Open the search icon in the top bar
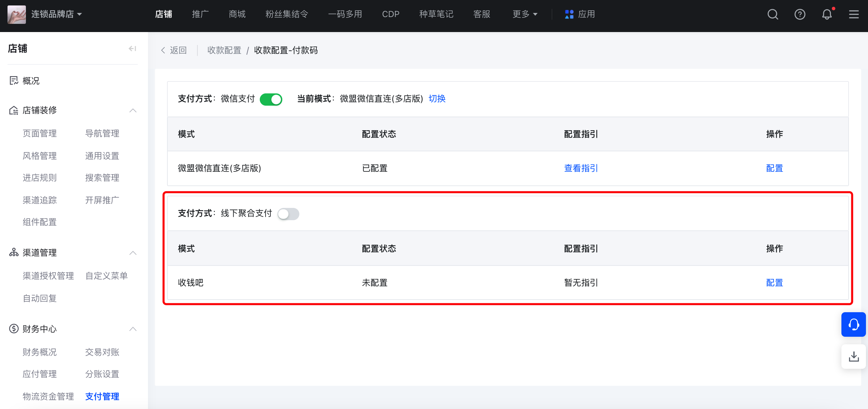Viewport: 868px width, 409px height. pos(772,14)
